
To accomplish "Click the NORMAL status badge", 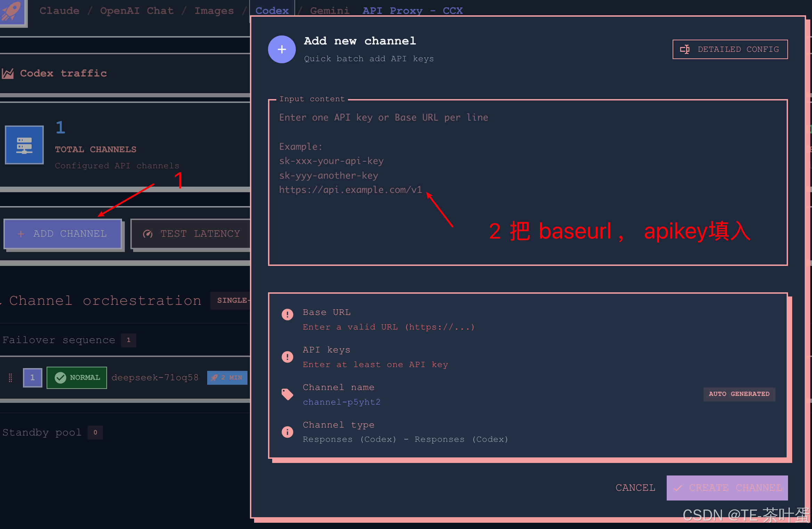I will 77,377.
